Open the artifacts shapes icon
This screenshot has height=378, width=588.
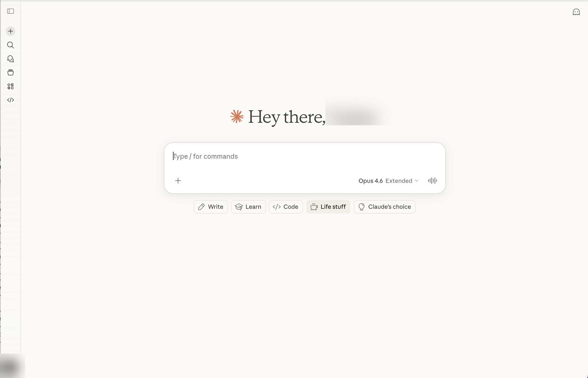[11, 86]
